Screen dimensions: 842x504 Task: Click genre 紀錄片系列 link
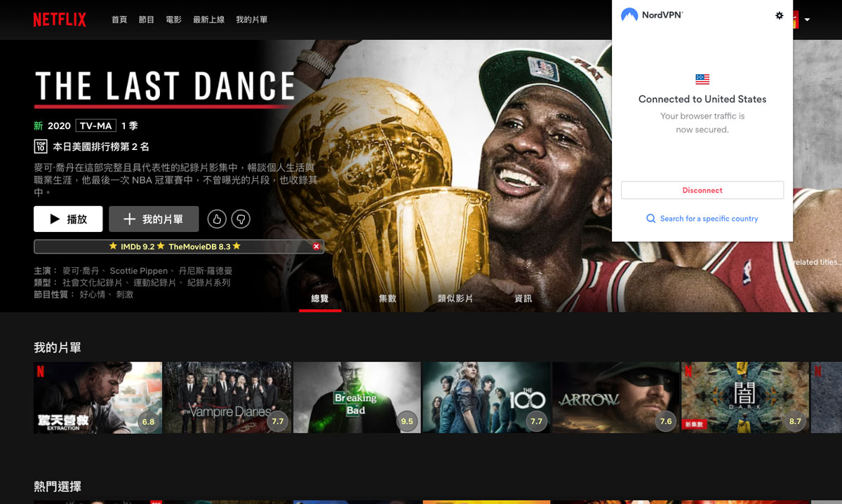(x=208, y=282)
